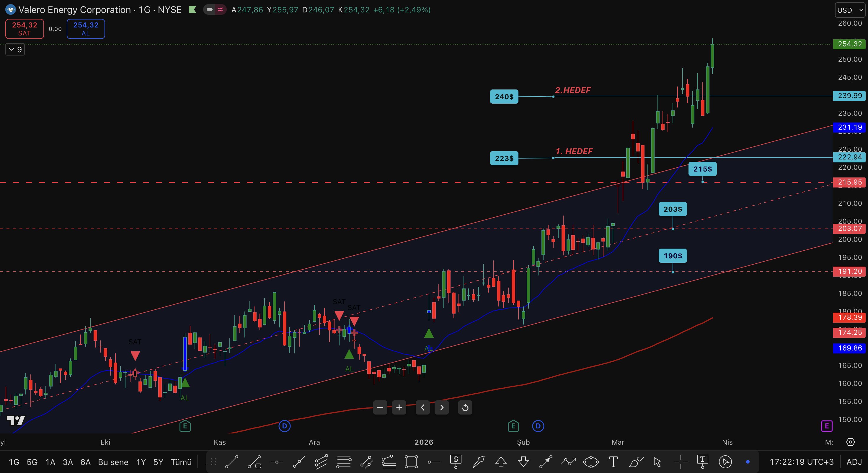Select the Bu sene time range
868x473 pixels.
coord(113,462)
